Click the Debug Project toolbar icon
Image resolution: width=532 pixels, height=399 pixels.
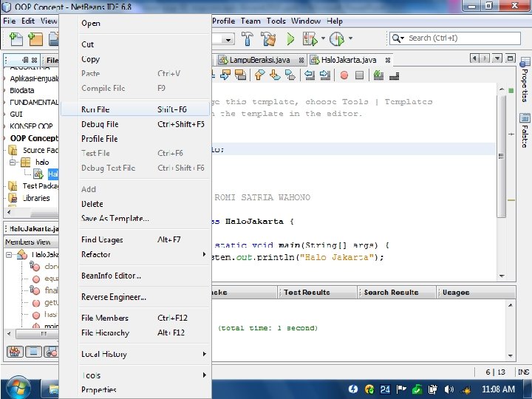(310, 38)
